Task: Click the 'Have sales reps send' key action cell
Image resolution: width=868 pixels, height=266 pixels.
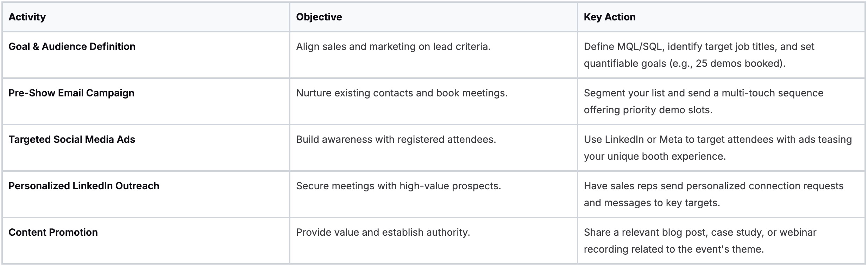Action: tap(721, 194)
